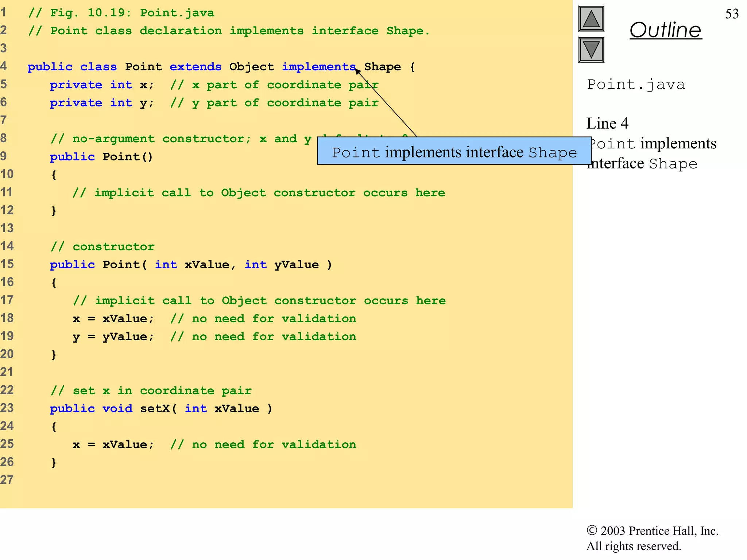Screen dimensions: 747x560
Task: Click the validation comment on line 25
Action: pyautogui.click(x=263, y=444)
